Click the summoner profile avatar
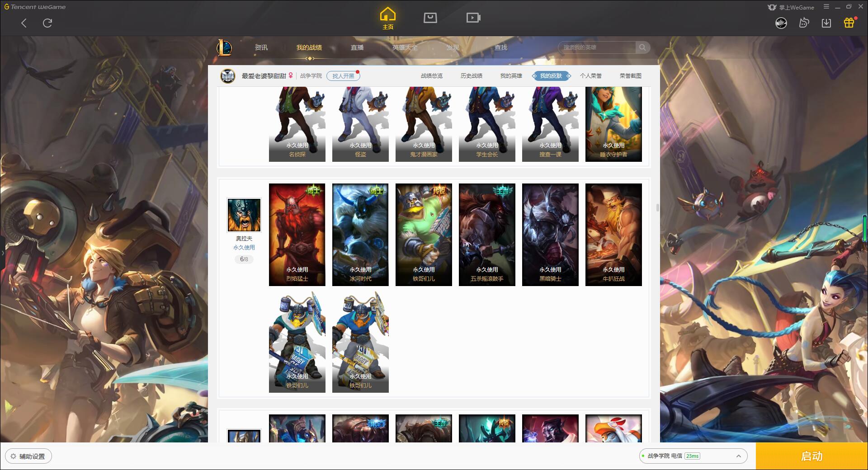This screenshot has height=470, width=868. point(228,76)
